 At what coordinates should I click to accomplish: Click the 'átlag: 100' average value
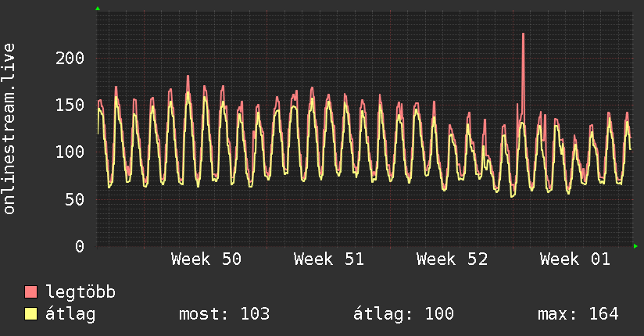click(404, 314)
